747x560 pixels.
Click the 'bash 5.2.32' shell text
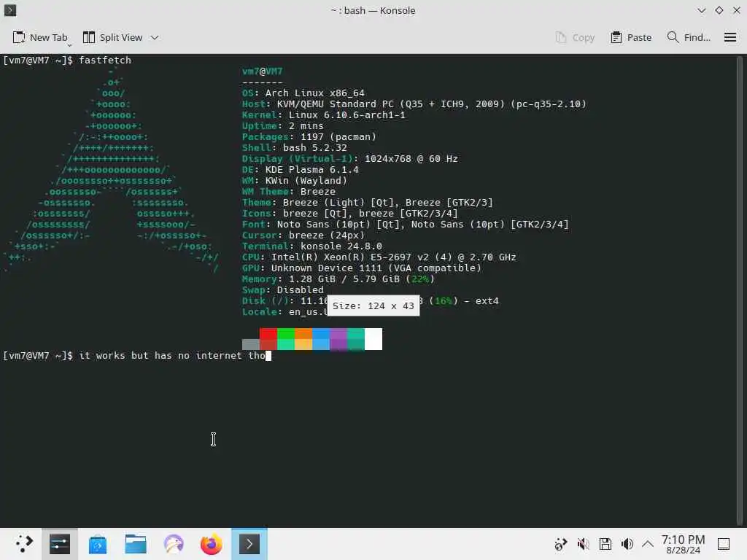click(315, 147)
